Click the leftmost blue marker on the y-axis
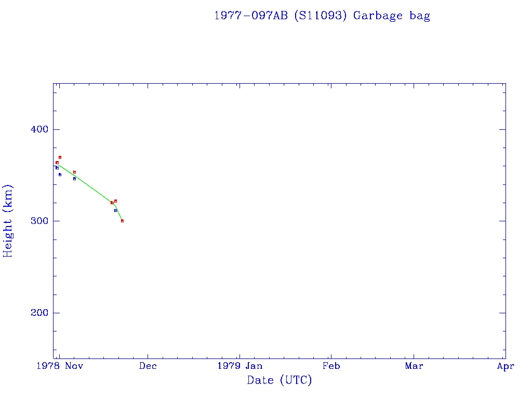 57,168
